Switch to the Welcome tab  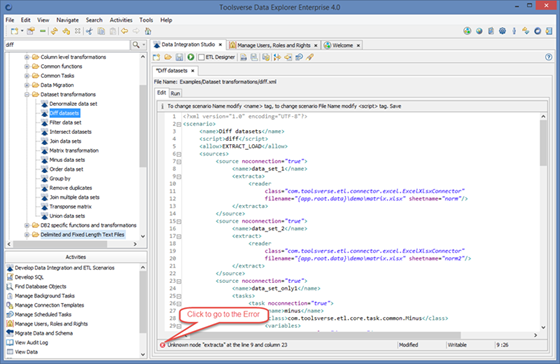[342, 45]
